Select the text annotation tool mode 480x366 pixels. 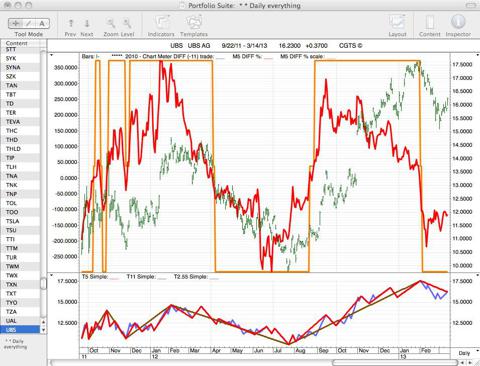[42, 23]
